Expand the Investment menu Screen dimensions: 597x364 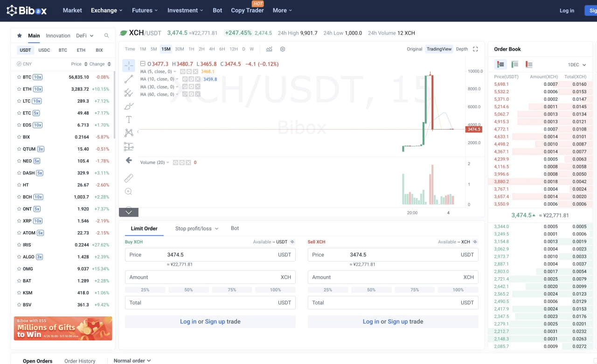pyautogui.click(x=186, y=10)
